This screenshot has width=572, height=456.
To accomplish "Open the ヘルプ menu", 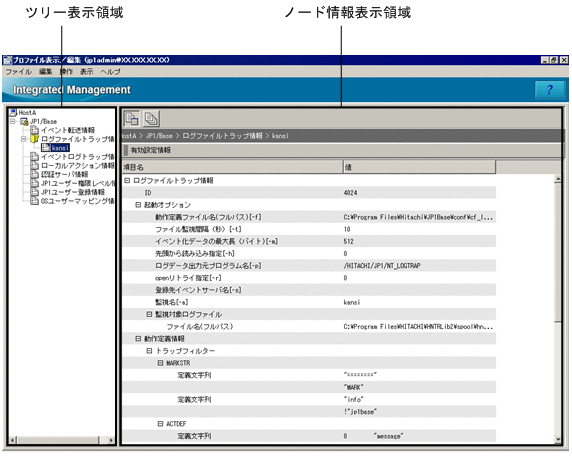I will pos(110,72).
